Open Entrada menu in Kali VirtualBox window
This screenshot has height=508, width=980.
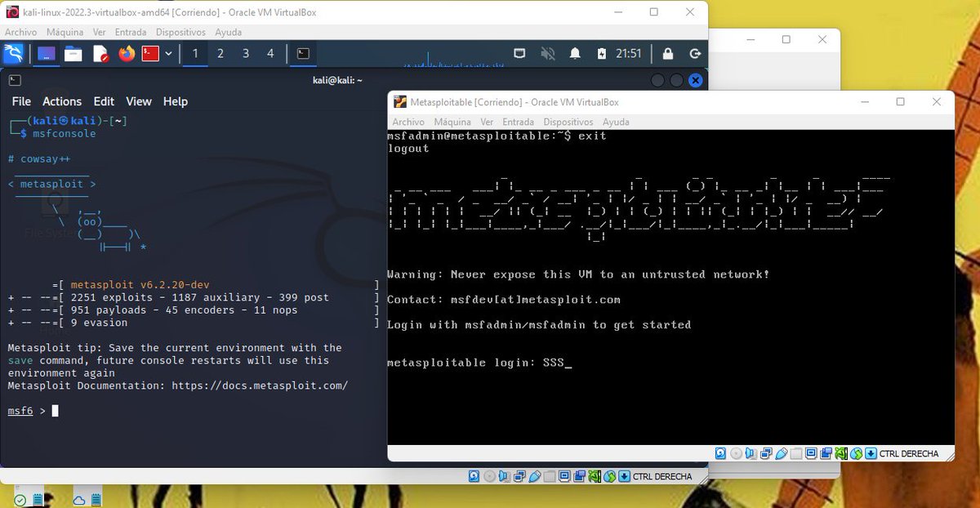(131, 32)
